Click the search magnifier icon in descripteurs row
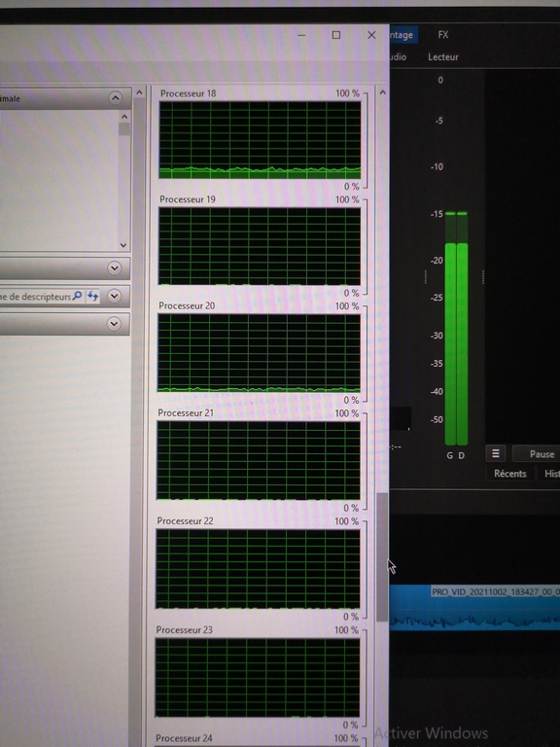 click(78, 296)
